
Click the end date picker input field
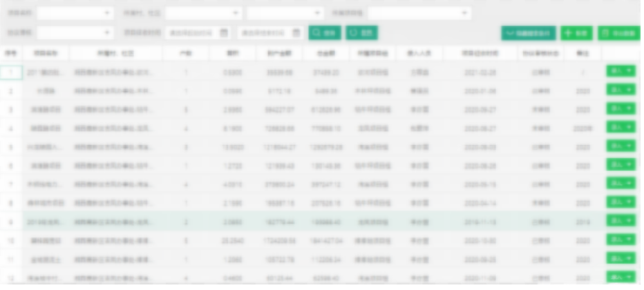(x=270, y=33)
